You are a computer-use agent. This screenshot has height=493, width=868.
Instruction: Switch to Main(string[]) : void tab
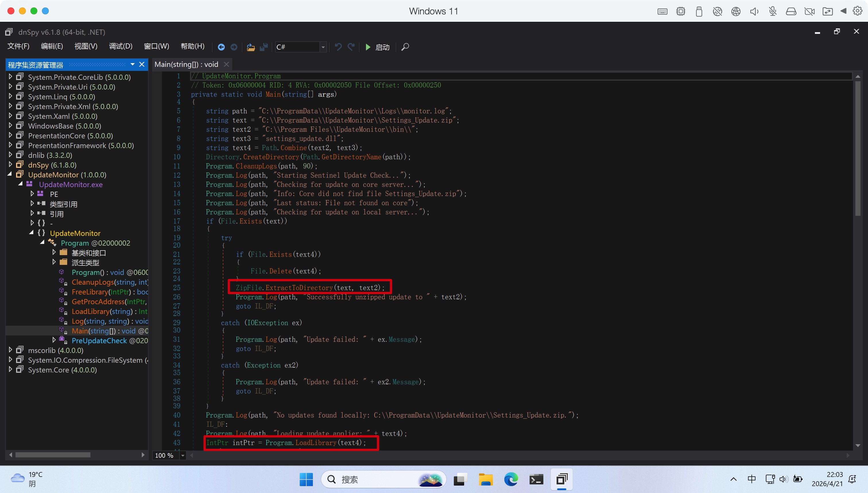click(x=186, y=64)
